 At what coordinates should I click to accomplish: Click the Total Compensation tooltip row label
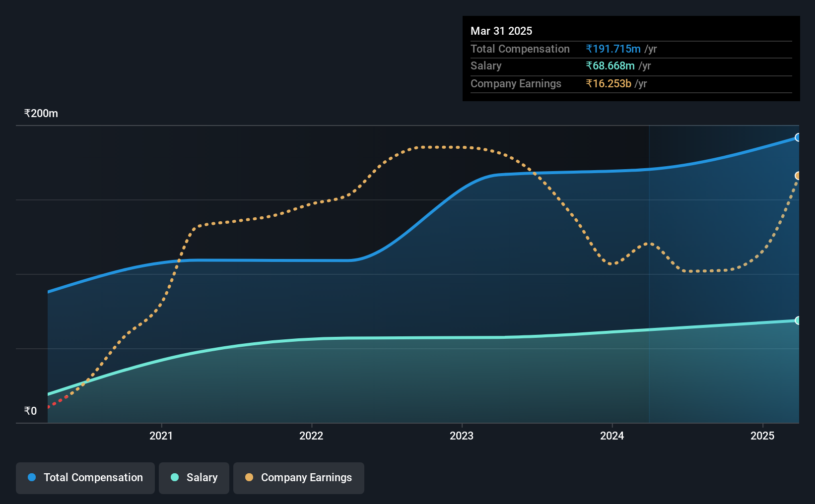pyautogui.click(x=520, y=49)
